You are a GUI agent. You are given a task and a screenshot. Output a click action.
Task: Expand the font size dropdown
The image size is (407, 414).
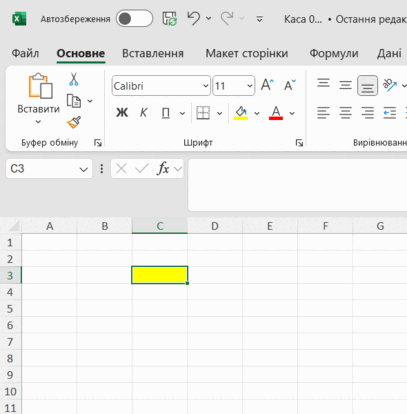[x=250, y=86]
